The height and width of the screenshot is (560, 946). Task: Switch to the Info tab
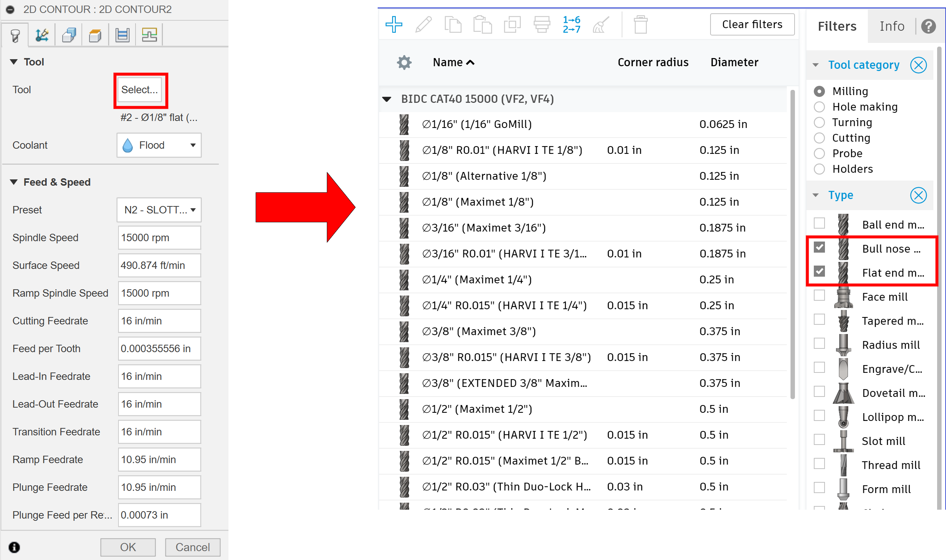coord(891,26)
